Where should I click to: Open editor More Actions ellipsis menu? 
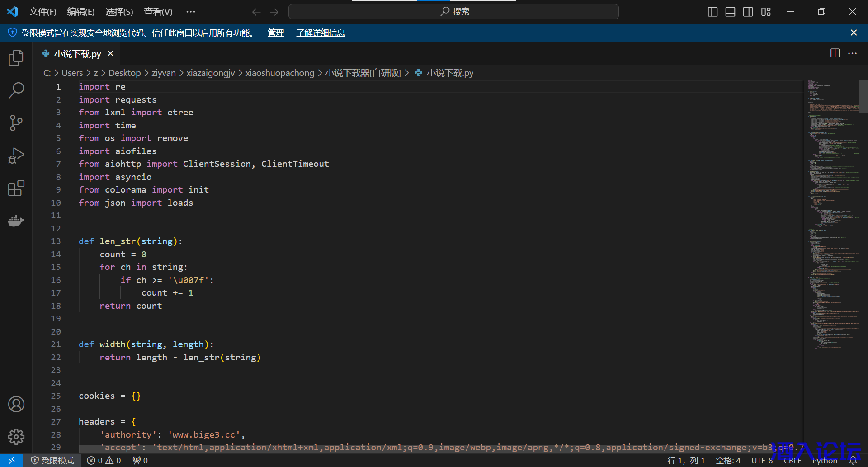[853, 53]
